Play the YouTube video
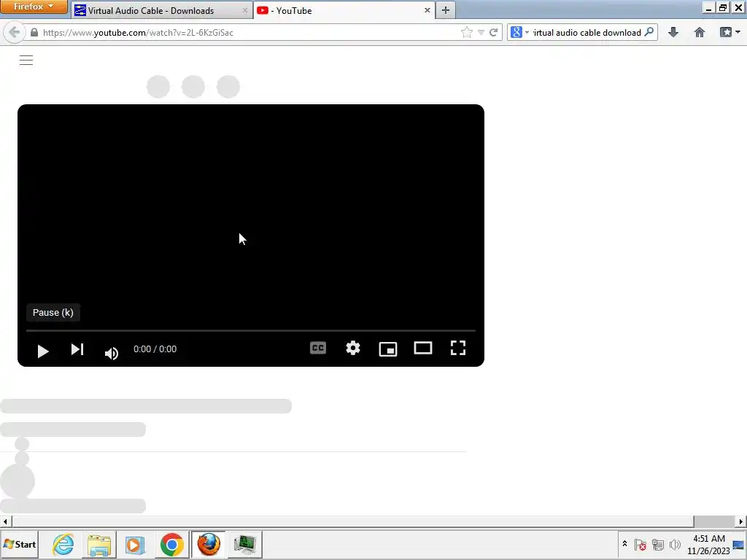This screenshot has height=560, width=747. 43,351
